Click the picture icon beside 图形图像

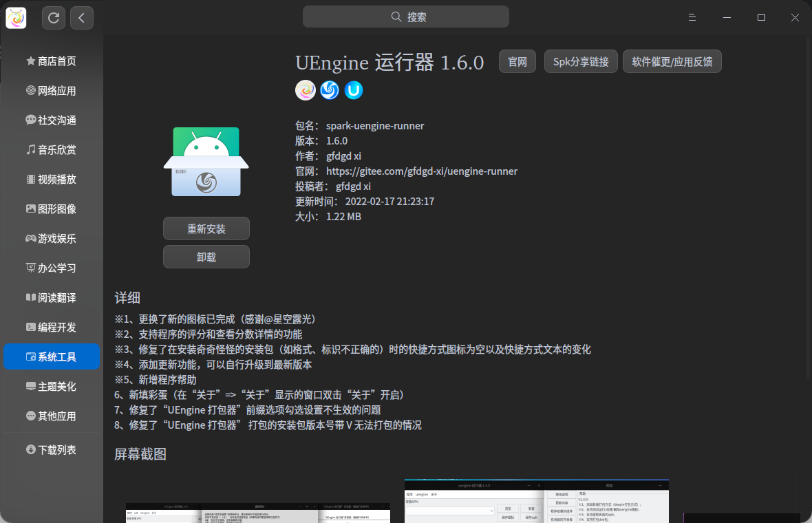tap(30, 209)
